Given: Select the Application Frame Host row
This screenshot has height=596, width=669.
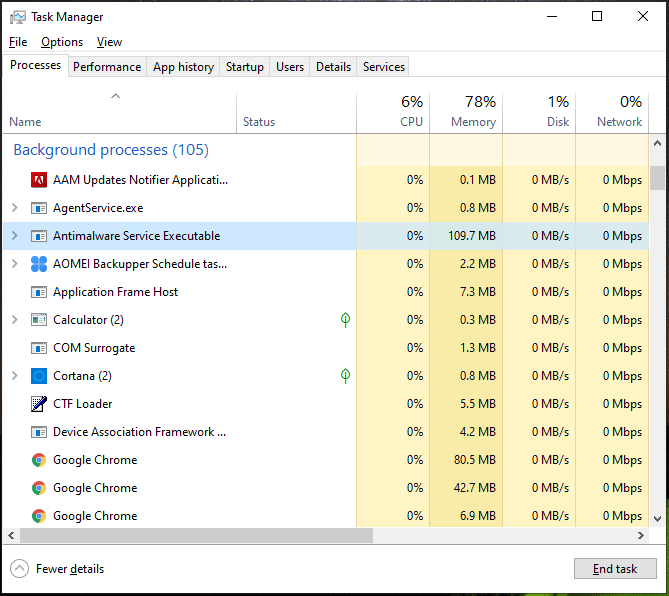Looking at the screenshot, I should 326,292.
